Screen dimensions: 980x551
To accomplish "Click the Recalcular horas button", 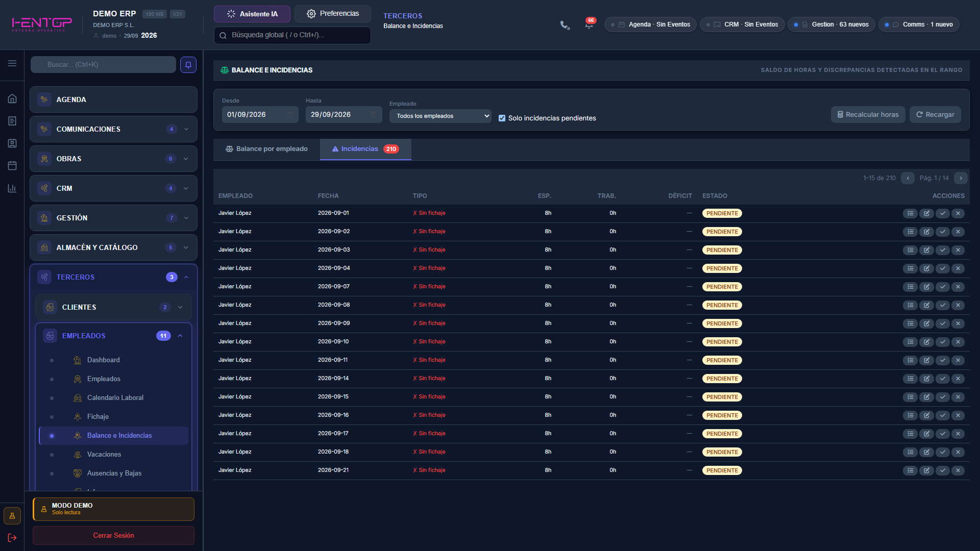I will point(868,115).
